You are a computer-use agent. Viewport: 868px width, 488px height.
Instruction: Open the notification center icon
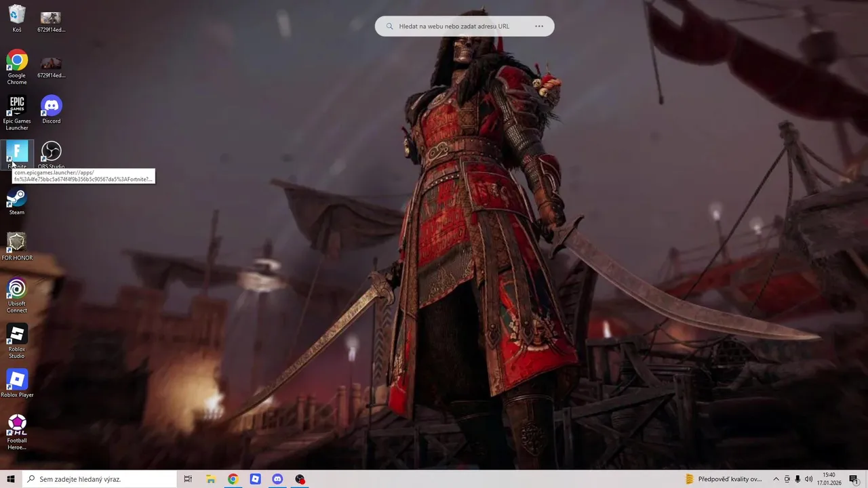coord(854,479)
